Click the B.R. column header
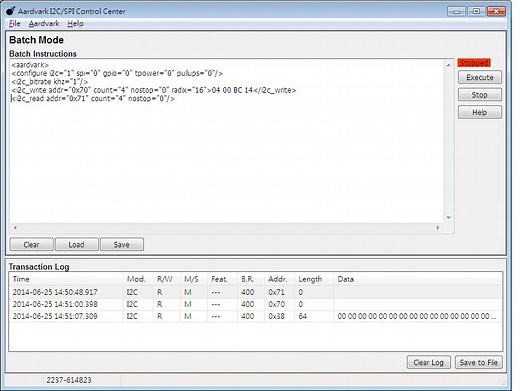 [251, 279]
